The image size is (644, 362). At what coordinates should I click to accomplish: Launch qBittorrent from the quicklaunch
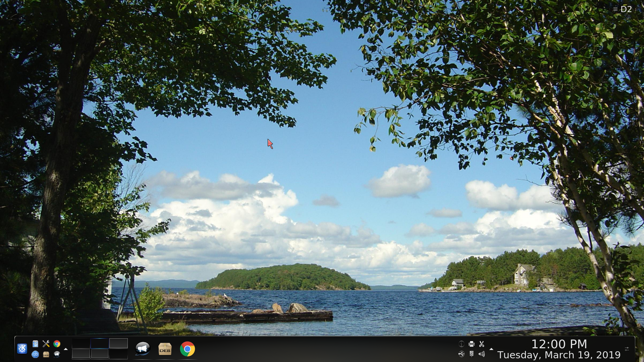pos(35,354)
